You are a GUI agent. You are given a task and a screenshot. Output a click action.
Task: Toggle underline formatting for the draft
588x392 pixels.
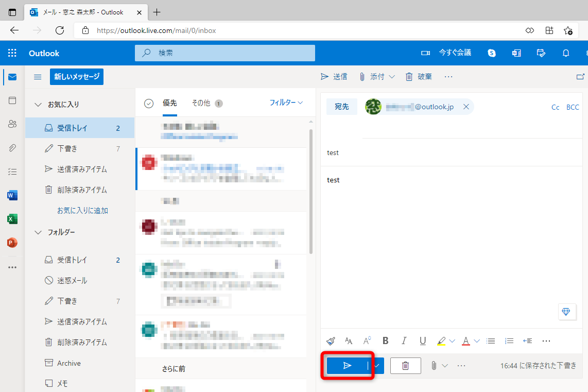point(422,340)
